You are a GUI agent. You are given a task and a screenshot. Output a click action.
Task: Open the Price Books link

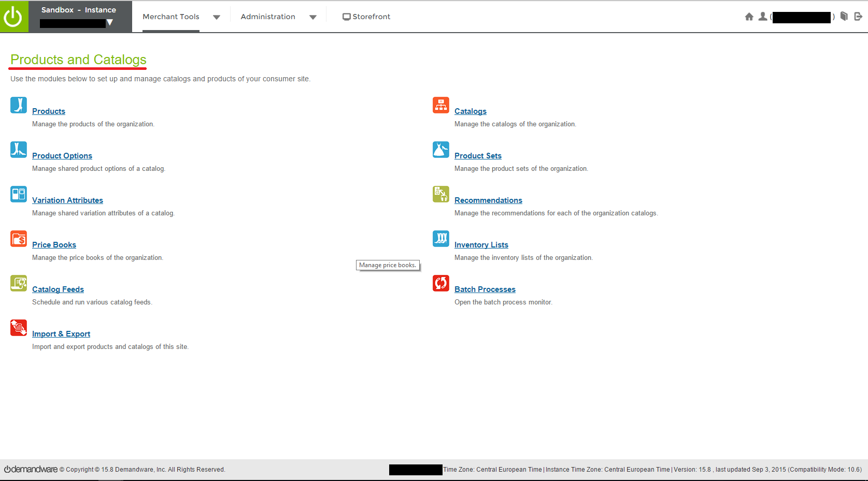54,245
